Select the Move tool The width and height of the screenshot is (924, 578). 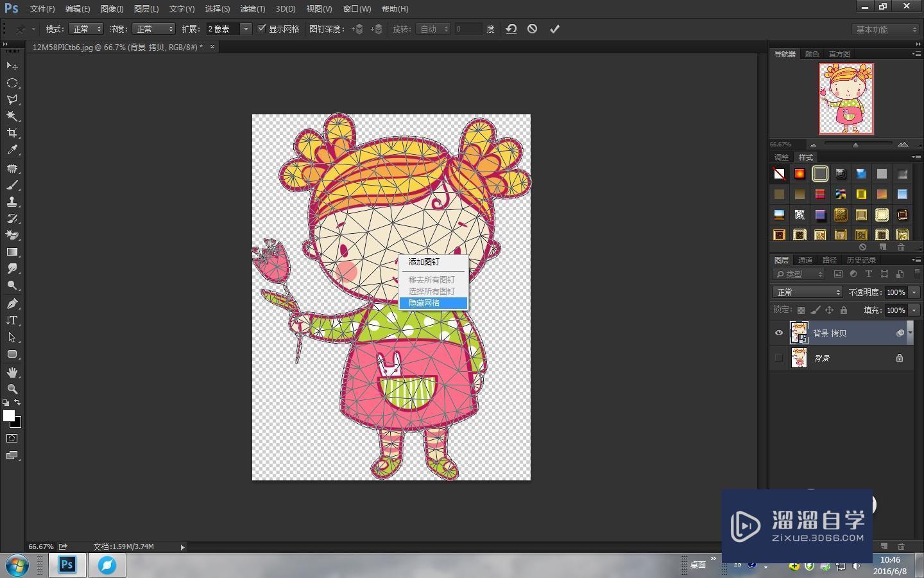pos(12,66)
